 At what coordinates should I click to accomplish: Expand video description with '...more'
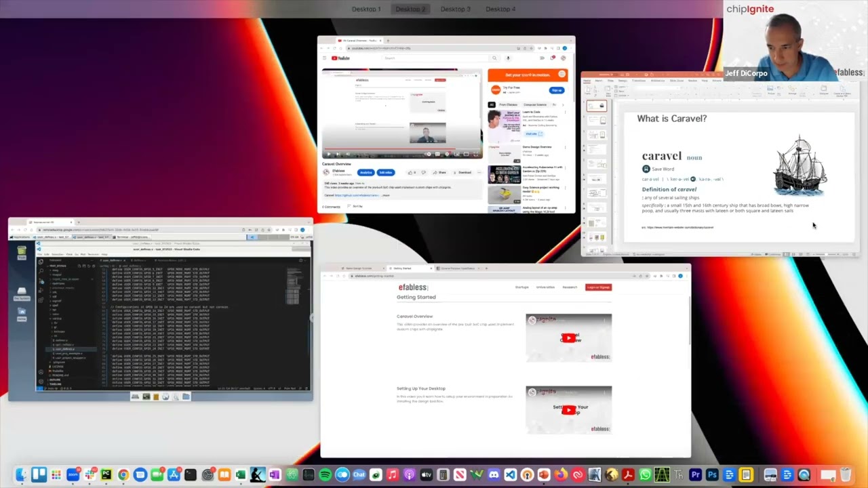point(385,195)
